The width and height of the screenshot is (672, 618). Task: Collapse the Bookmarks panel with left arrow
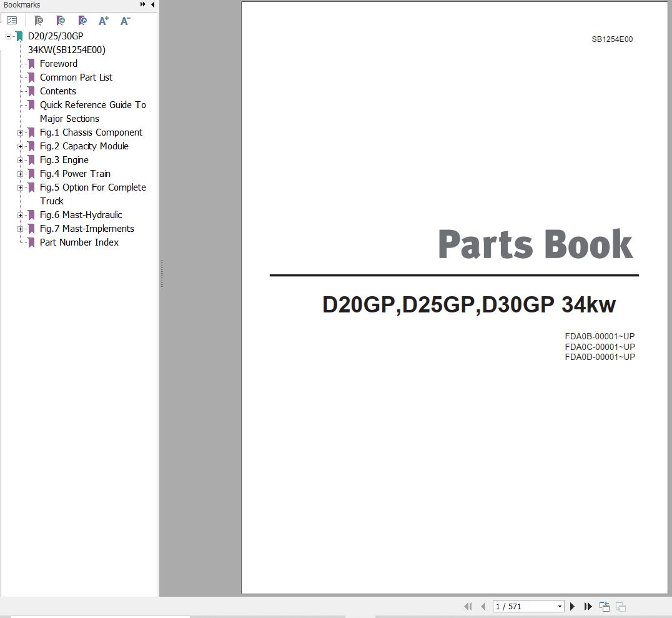(x=153, y=4)
